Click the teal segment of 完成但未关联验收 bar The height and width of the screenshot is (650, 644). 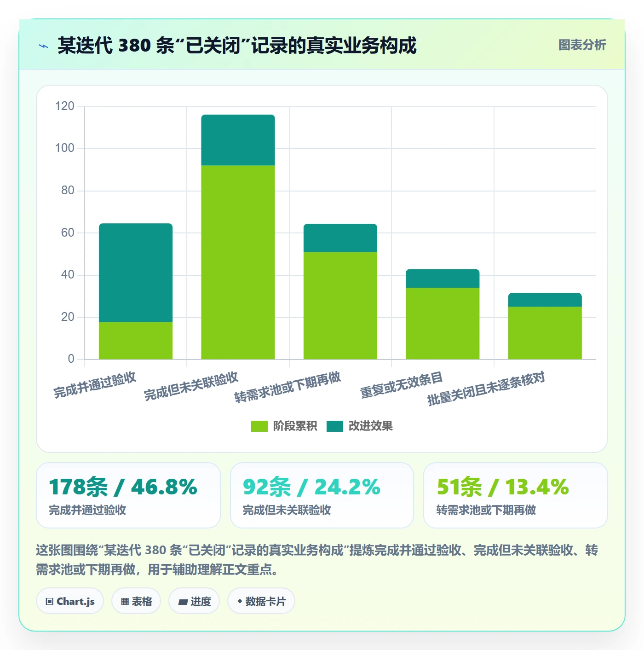[238, 140]
